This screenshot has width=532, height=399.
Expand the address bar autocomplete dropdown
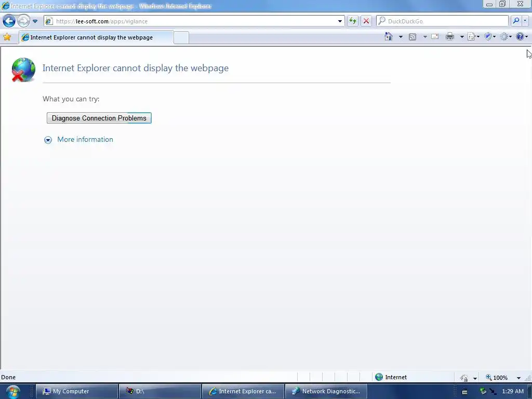(340, 21)
